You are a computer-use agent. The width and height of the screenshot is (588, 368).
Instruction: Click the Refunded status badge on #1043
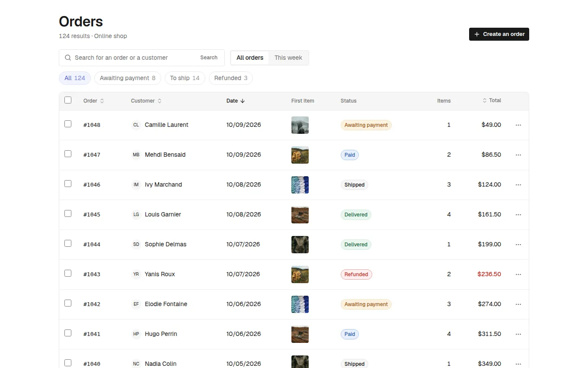tap(356, 274)
